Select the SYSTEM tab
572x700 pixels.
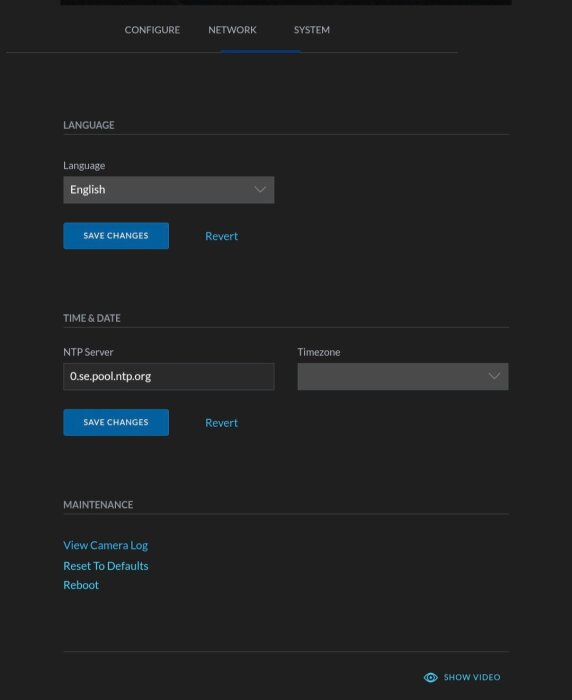click(x=312, y=30)
